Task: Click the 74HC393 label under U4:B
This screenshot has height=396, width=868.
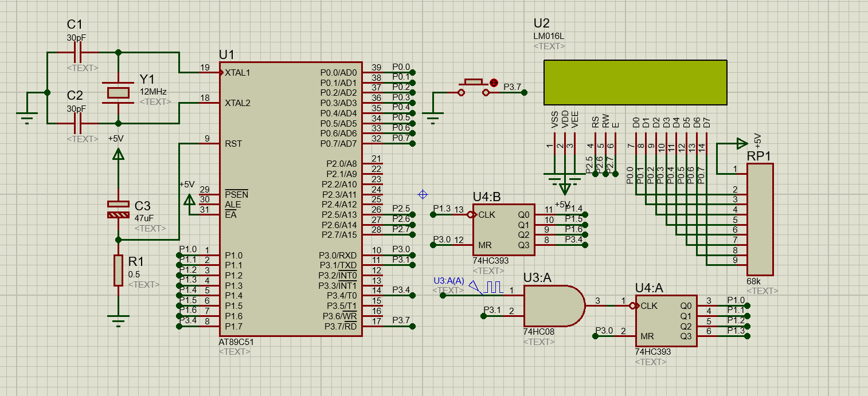Action: click(x=491, y=260)
